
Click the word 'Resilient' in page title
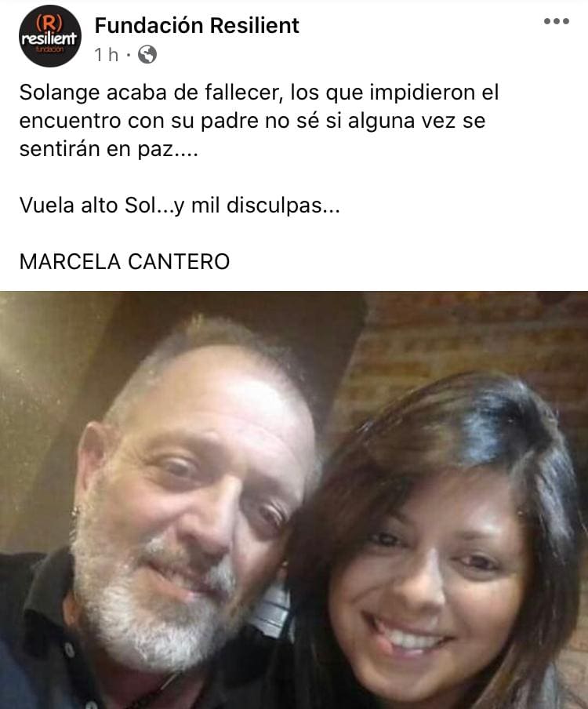click(x=255, y=25)
